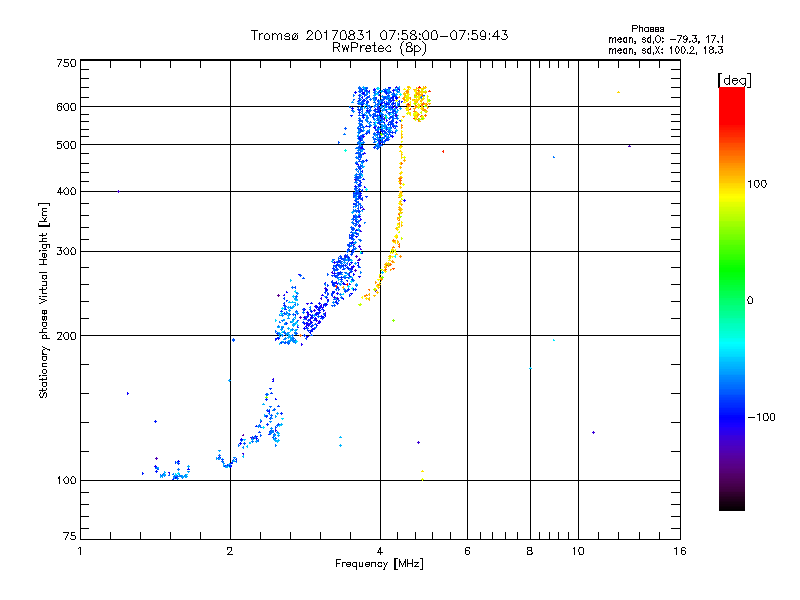Click the "-100" tick label on the color bar
Screen dimensions: 800x600
(x=761, y=417)
